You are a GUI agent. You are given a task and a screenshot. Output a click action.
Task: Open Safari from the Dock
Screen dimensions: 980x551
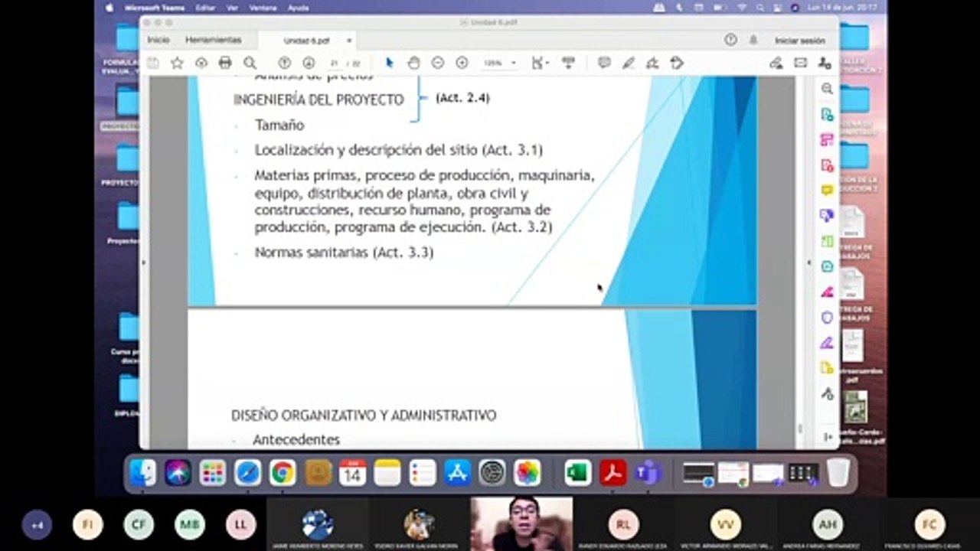(x=248, y=473)
